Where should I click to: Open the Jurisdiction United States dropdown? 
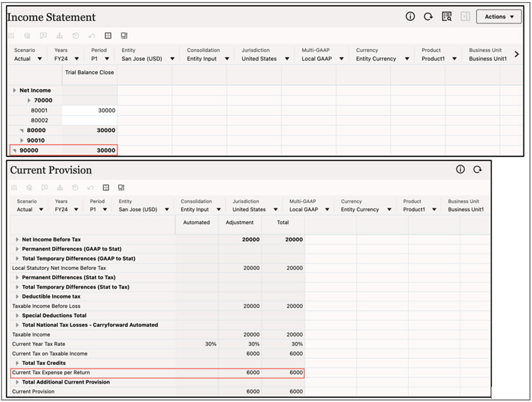287,58
